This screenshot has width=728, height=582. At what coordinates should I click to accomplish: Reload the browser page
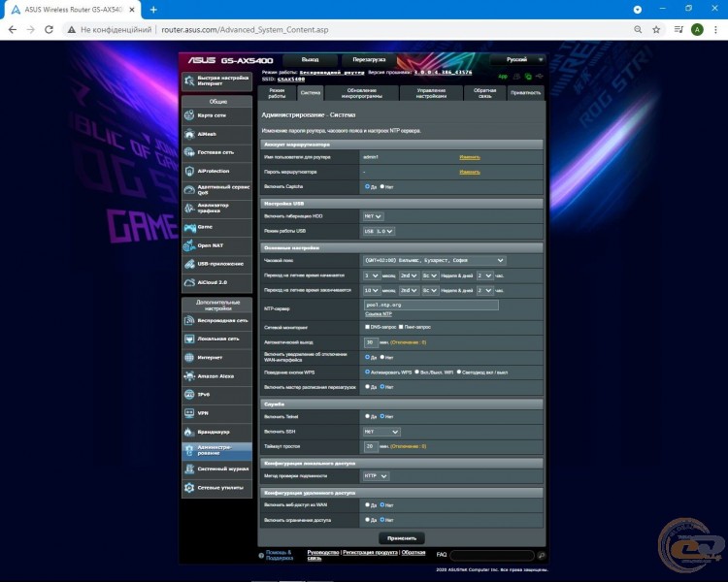49,30
